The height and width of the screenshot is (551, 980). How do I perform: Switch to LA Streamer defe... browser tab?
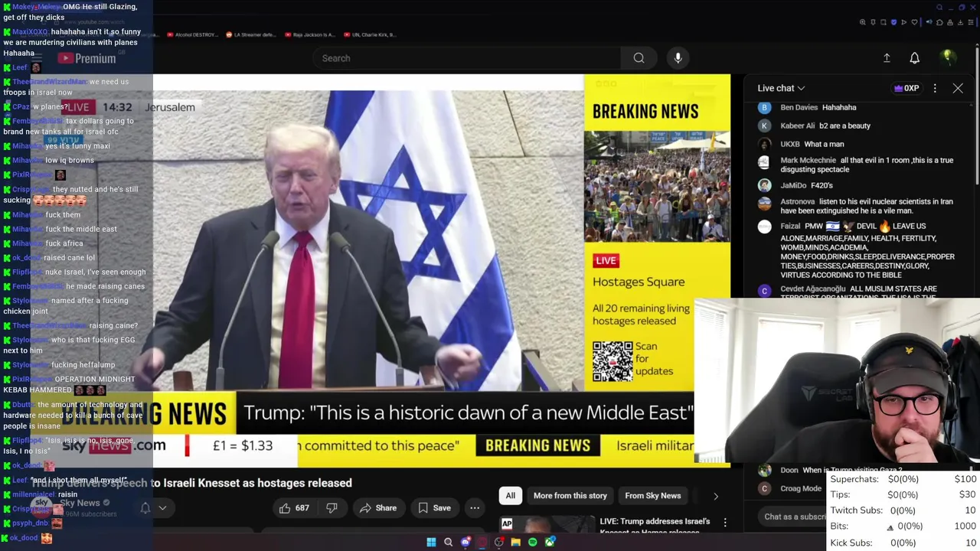tap(252, 34)
